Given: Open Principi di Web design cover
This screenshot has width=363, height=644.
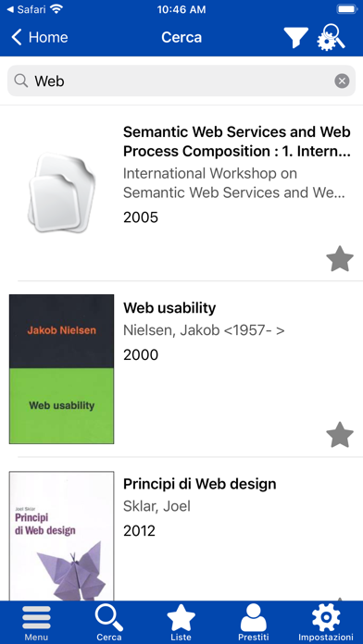Looking at the screenshot, I should point(62,536).
